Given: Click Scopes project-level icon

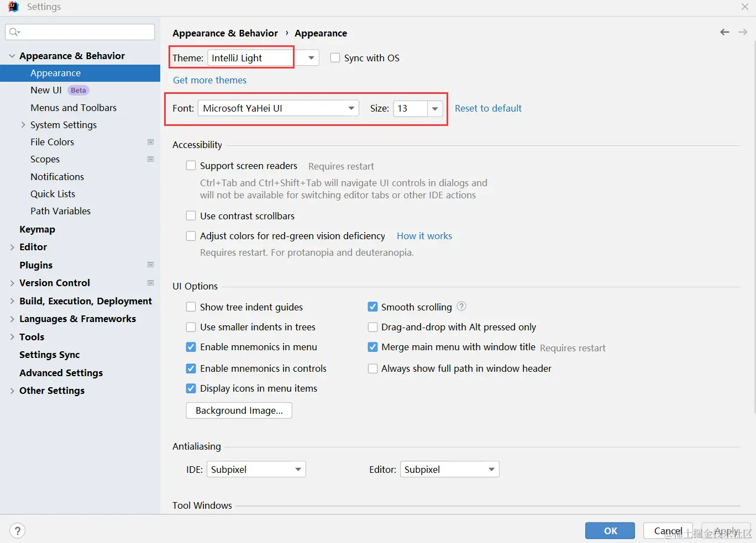Looking at the screenshot, I should (150, 159).
